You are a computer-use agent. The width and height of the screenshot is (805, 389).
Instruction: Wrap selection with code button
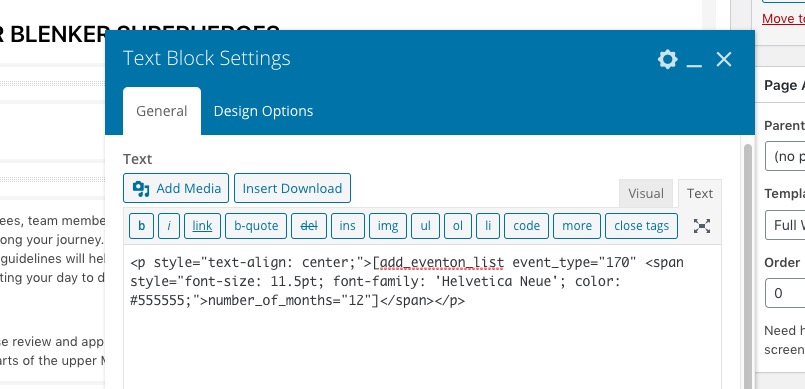[526, 226]
